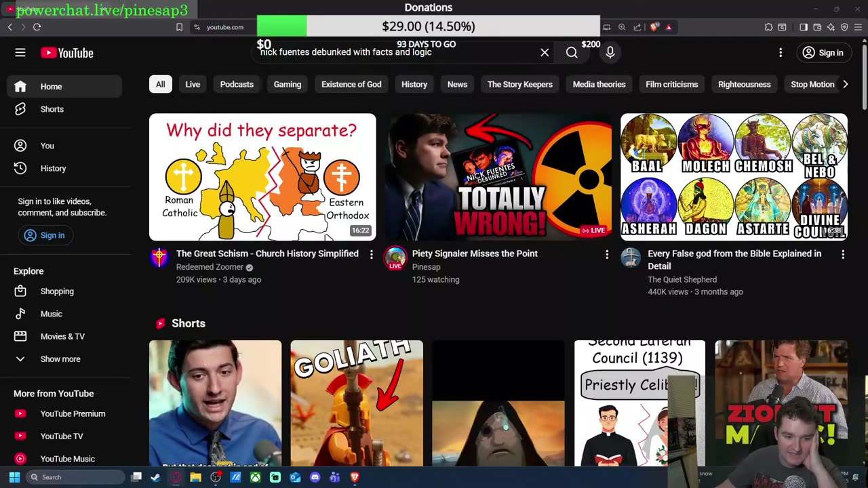Open Every False god video thumbnail
Viewport: 868px width, 488px height.
(x=734, y=177)
